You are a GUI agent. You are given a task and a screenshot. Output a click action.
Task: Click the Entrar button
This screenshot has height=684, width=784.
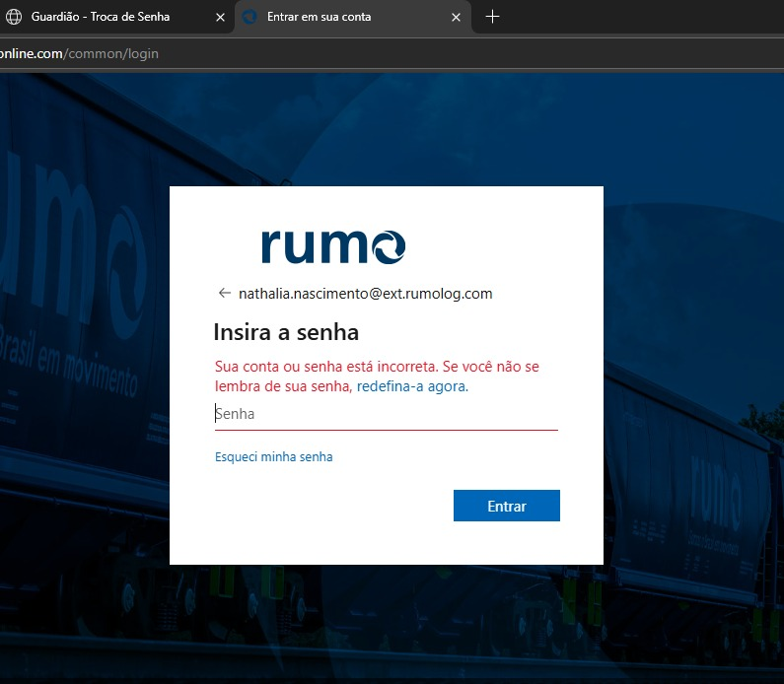(507, 506)
